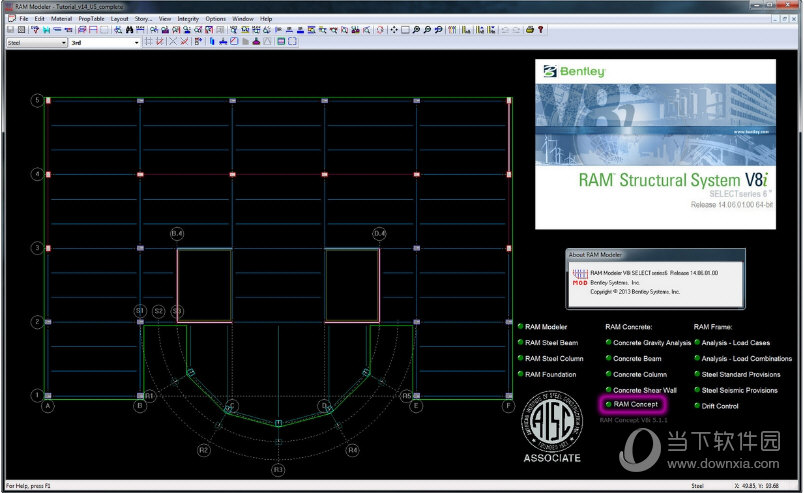
Task: Click the red circular arrows refresh icon
Action: pyautogui.click(x=380, y=30)
